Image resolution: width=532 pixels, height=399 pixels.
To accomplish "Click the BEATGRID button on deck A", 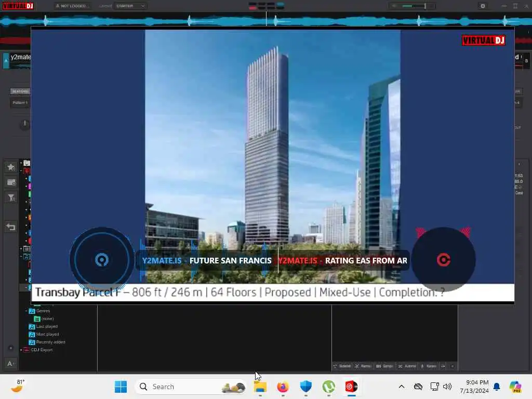I will tap(20, 91).
